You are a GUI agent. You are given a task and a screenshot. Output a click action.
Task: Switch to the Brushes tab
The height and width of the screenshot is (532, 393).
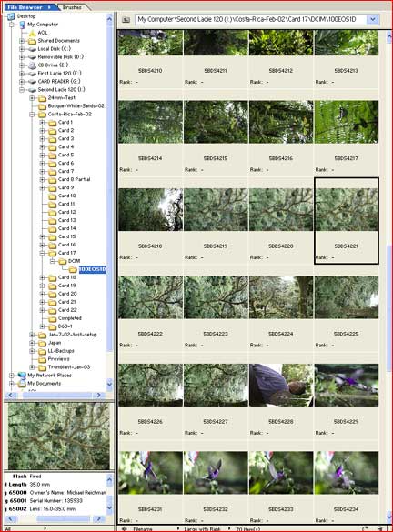(72, 7)
